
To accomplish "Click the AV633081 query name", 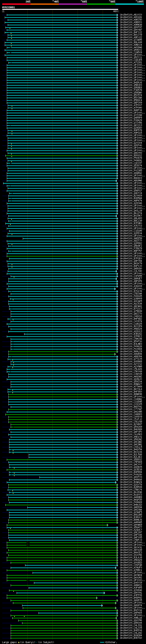I will [8, 7].
